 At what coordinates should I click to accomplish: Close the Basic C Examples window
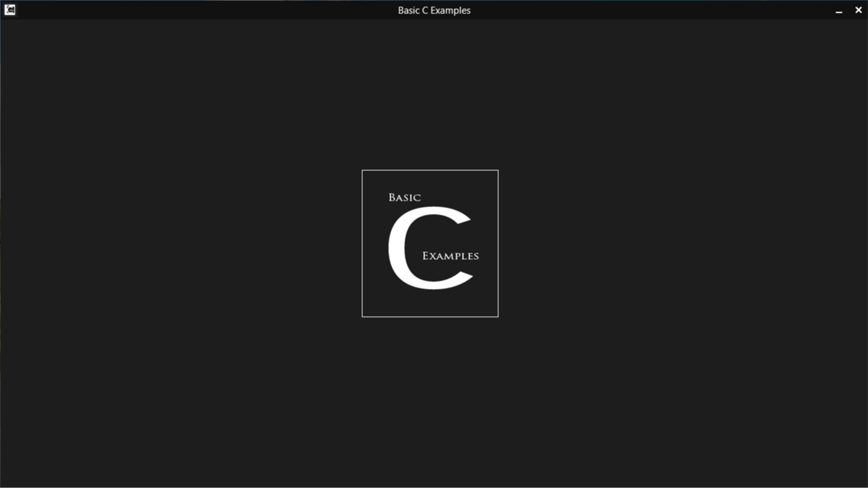(x=858, y=9)
